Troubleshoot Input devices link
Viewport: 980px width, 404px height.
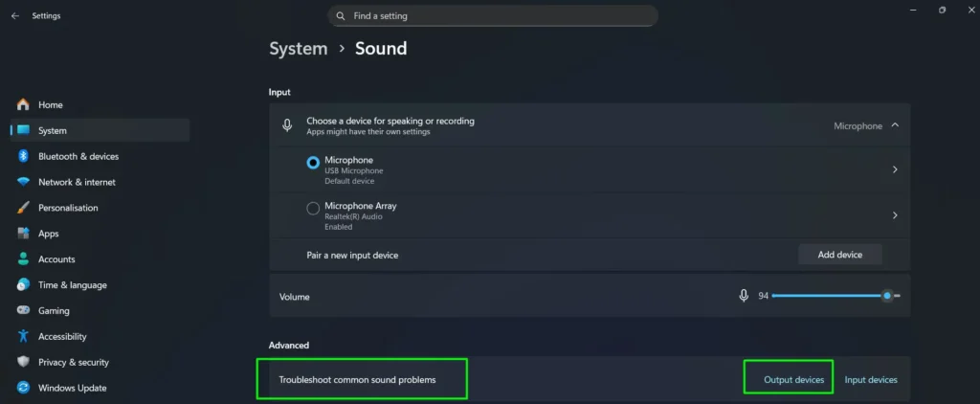coord(871,380)
